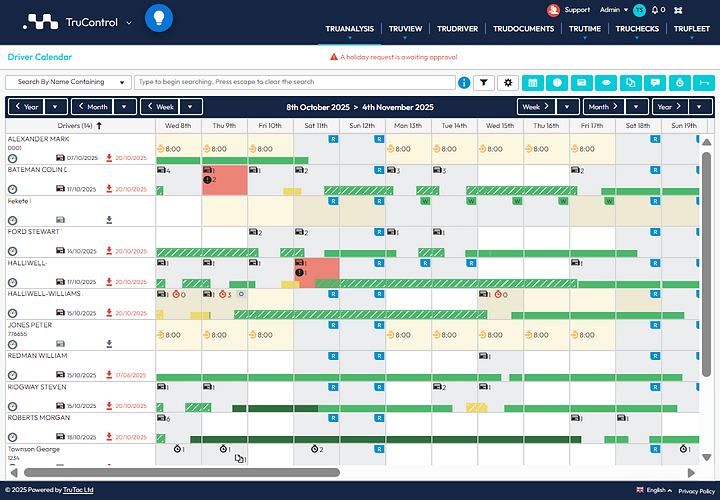The height and width of the screenshot is (500, 720).
Task: Click W badge in Fekete Mon 13th cell
Action: (425, 201)
